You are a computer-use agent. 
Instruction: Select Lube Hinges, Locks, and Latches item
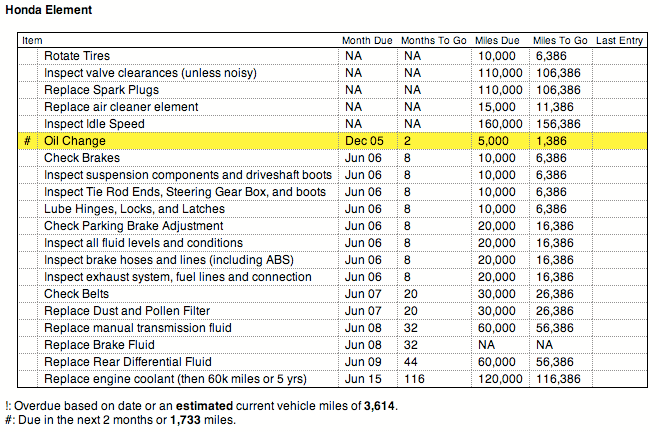(134, 209)
